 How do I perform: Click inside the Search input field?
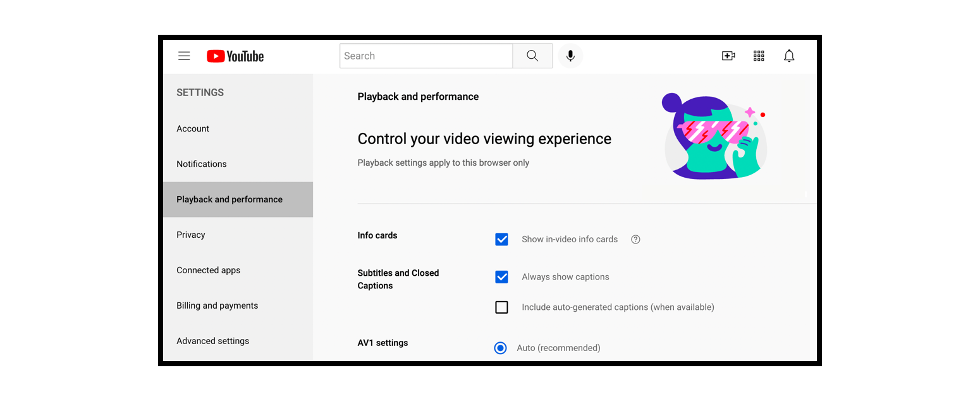click(426, 56)
